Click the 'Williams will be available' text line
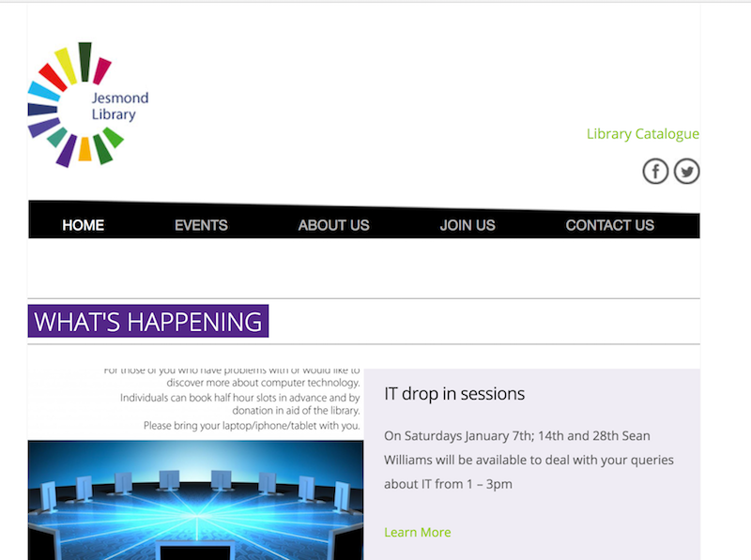751x560 pixels. pos(529,461)
